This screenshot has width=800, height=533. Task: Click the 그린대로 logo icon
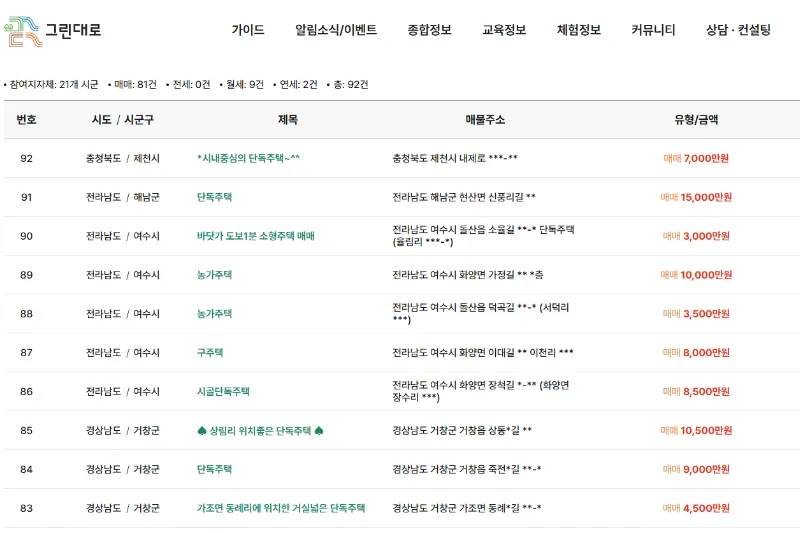pyautogui.click(x=23, y=31)
